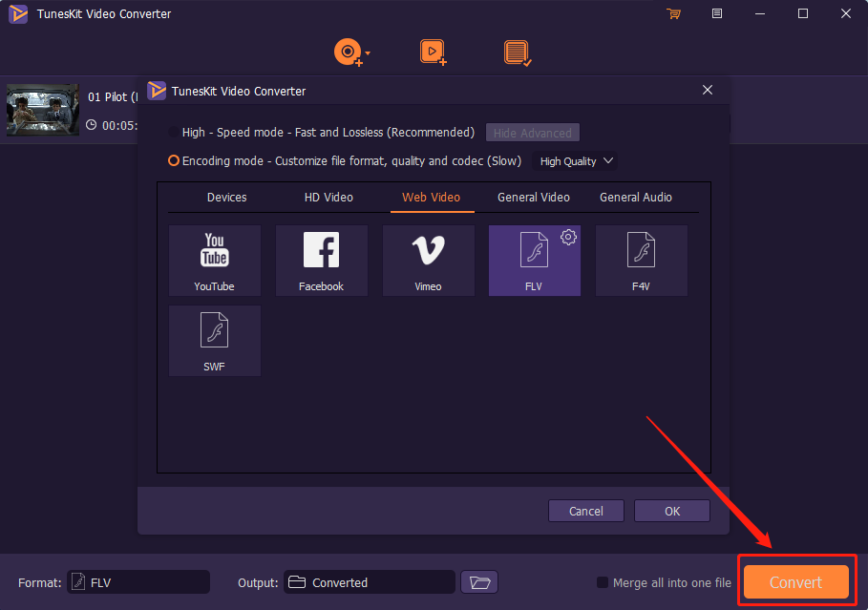The width and height of the screenshot is (868, 610).
Task: Click the Output field showing Converted
Action: tap(370, 581)
